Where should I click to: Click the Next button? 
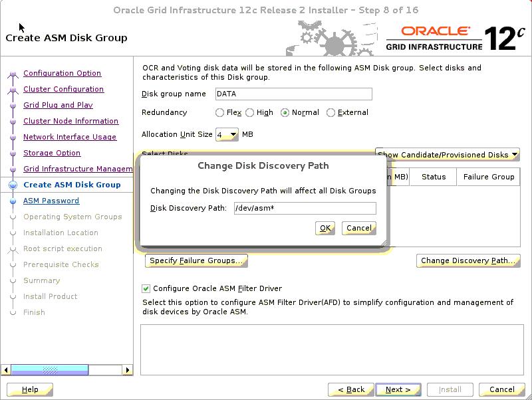[398, 389]
